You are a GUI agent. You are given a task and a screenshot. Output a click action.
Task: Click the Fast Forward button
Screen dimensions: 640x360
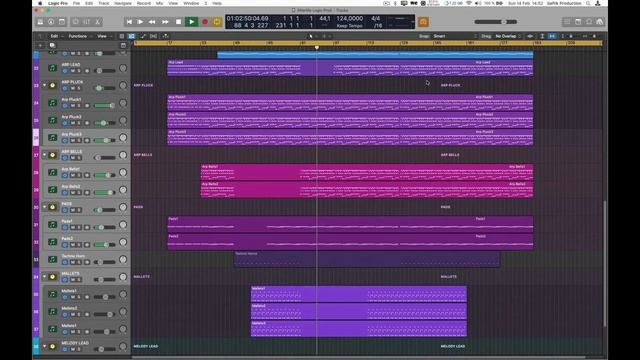pyautogui.click(x=165, y=22)
